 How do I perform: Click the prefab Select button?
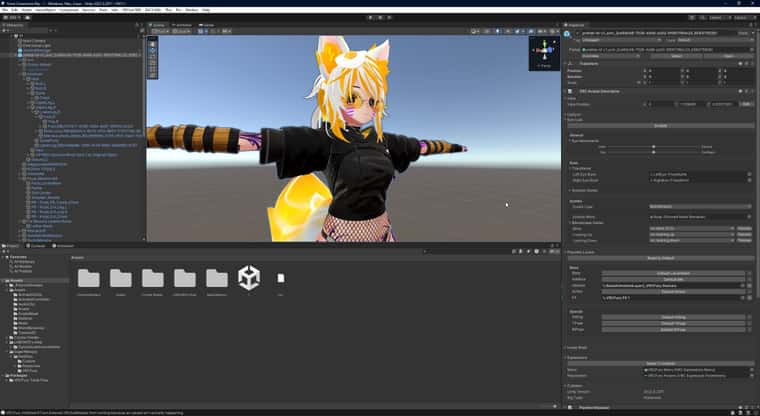point(676,56)
